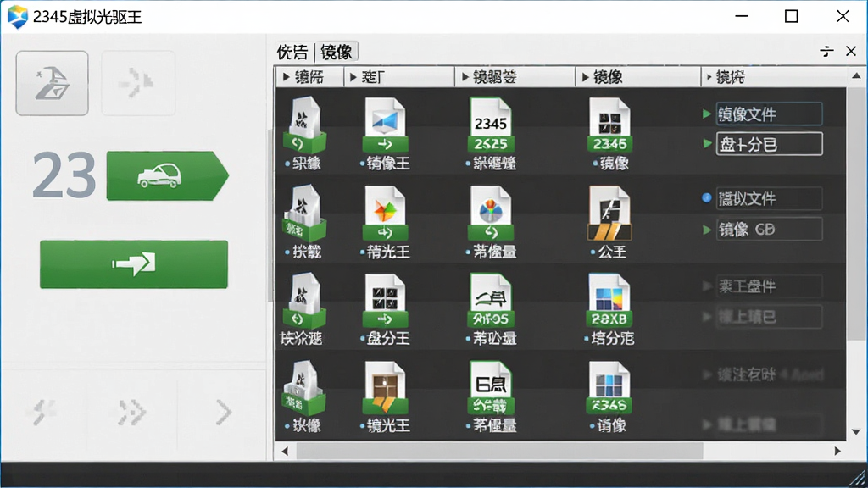Click the crossed-tools icon at bottom left

click(x=42, y=412)
